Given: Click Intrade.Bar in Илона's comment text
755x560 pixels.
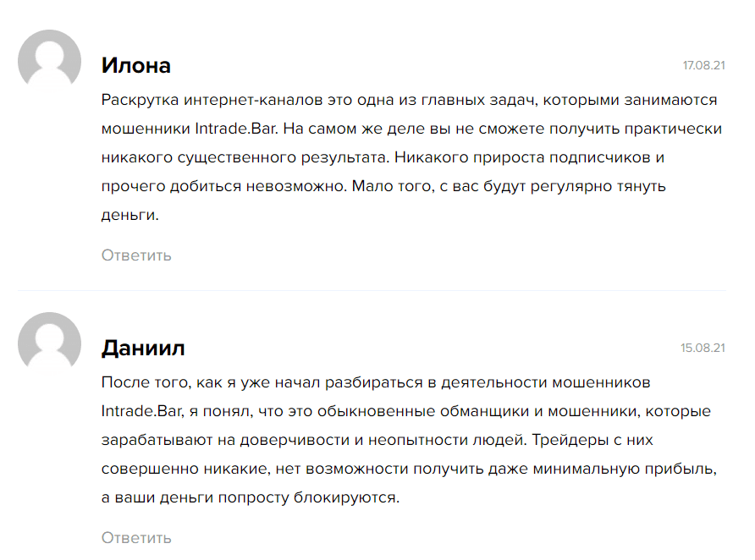Looking at the screenshot, I should click(x=236, y=129).
